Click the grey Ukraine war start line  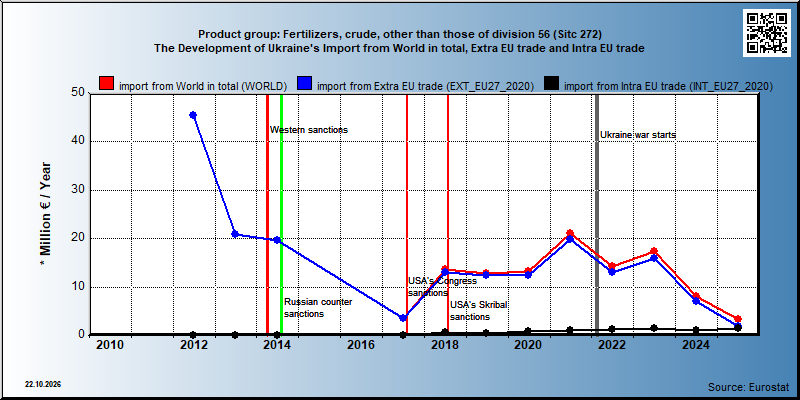tap(597, 214)
